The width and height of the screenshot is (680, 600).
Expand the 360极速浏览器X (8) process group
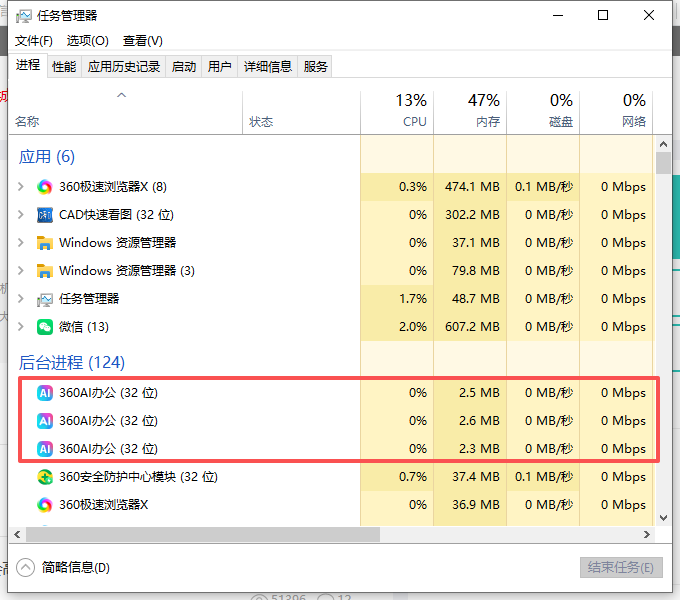pos(21,187)
